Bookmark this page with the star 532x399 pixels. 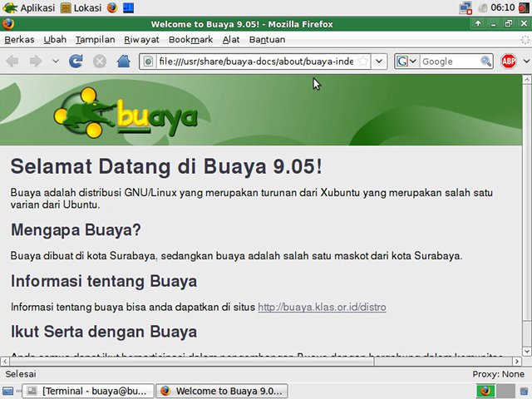[363, 62]
